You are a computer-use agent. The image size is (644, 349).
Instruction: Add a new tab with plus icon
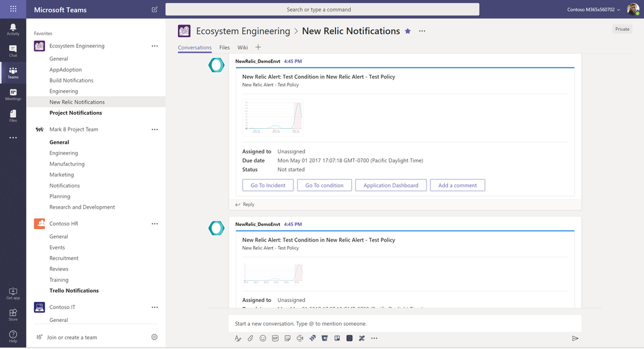click(258, 47)
